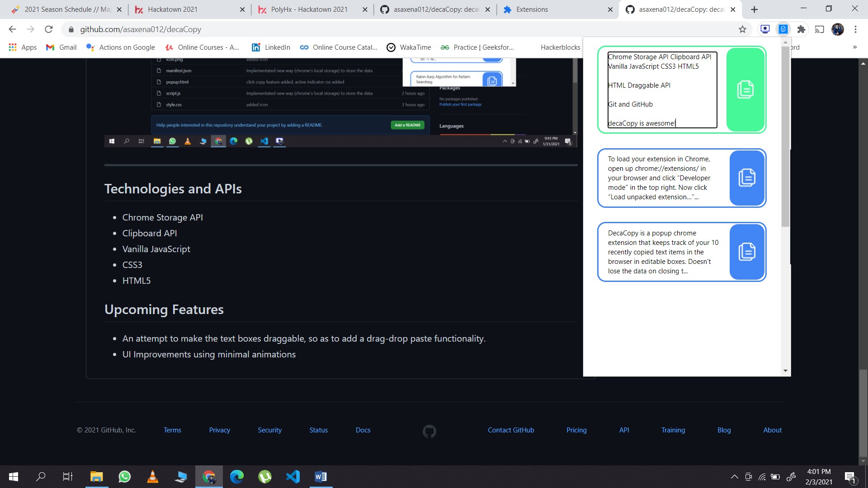Open the LinkedIn bookmark
This screenshot has width=868, height=488.
pos(271,47)
